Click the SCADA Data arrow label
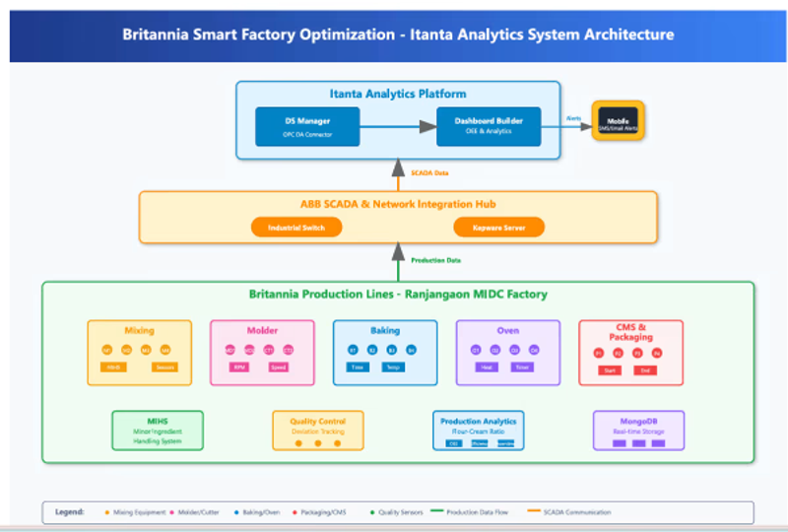The image size is (788, 532). click(429, 173)
